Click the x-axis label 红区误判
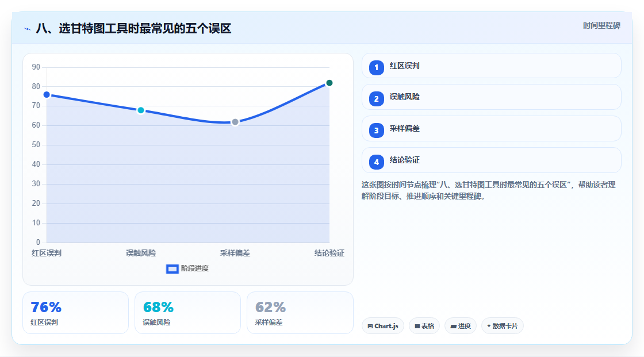The width and height of the screenshot is (644, 357). (x=47, y=253)
